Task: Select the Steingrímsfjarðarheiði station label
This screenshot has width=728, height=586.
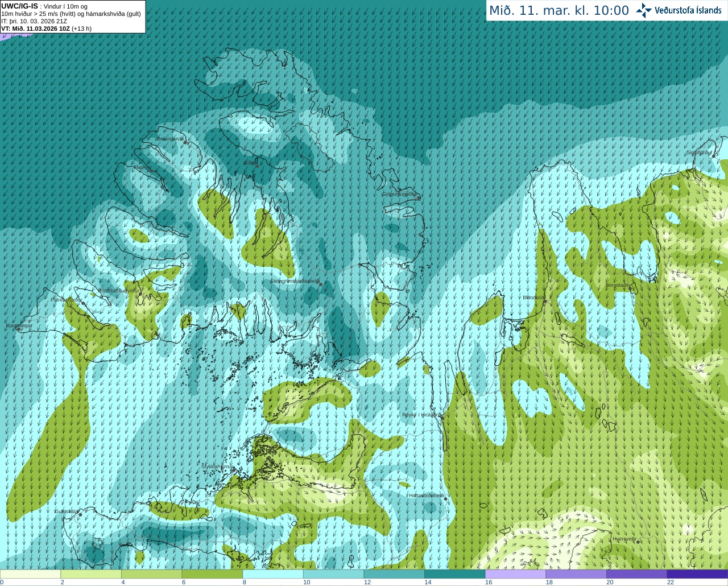Action: point(294,281)
